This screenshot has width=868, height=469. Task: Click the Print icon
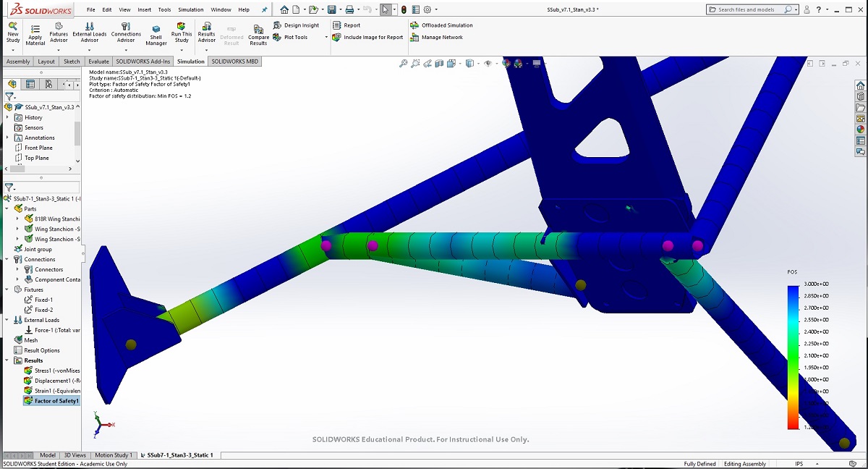coord(349,9)
